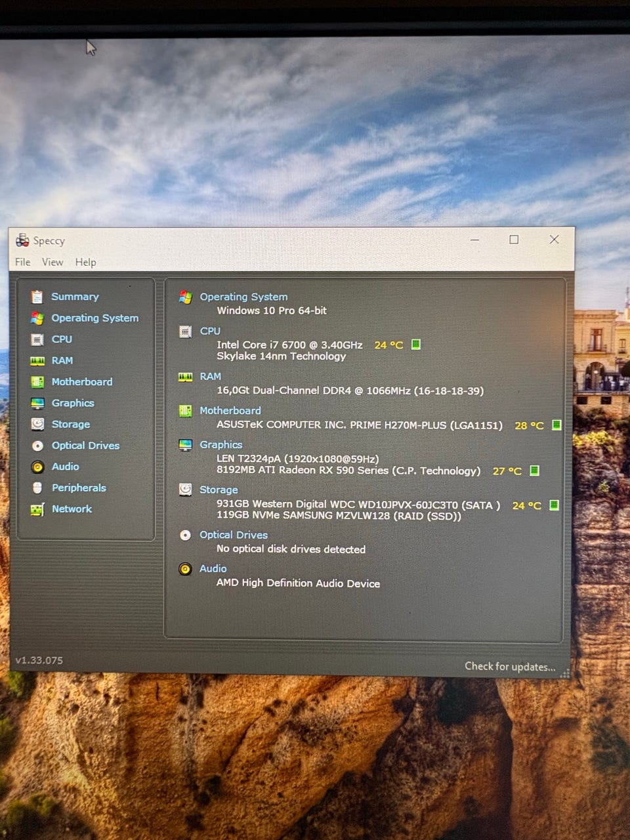Screen dimensions: 630x840
Task: Click 'Windows 10 Pro 64-bit' text
Action: click(272, 310)
